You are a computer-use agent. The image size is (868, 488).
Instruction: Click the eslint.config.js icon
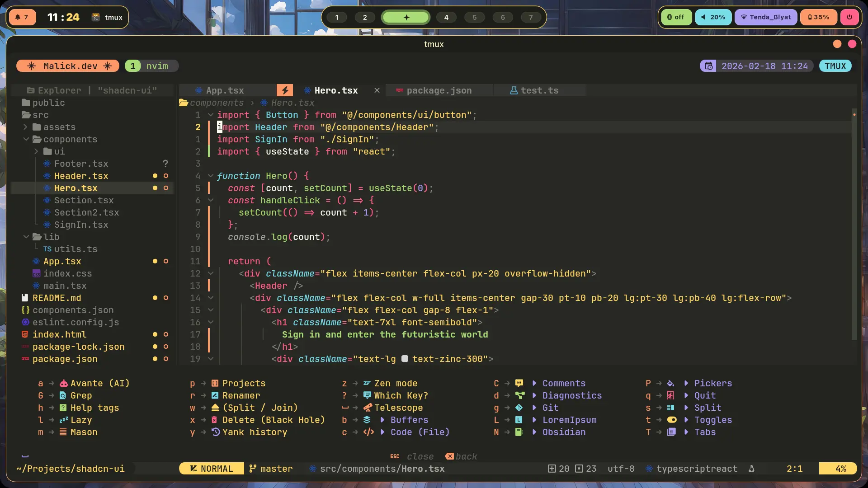tap(26, 322)
